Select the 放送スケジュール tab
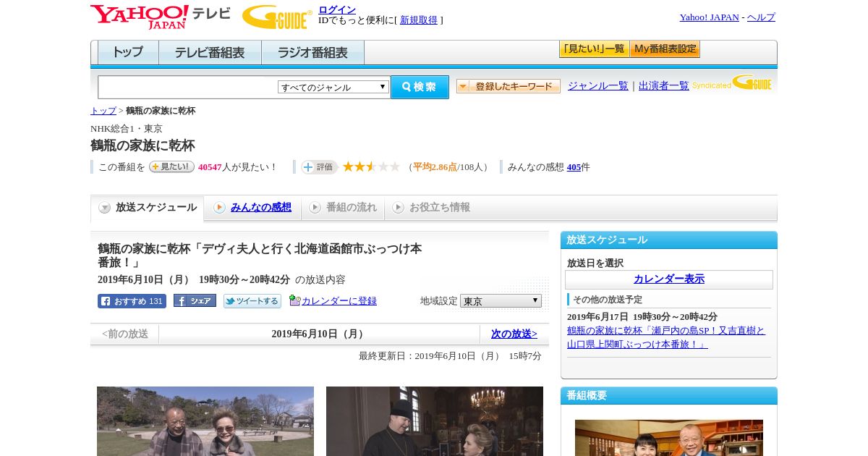 (x=148, y=208)
